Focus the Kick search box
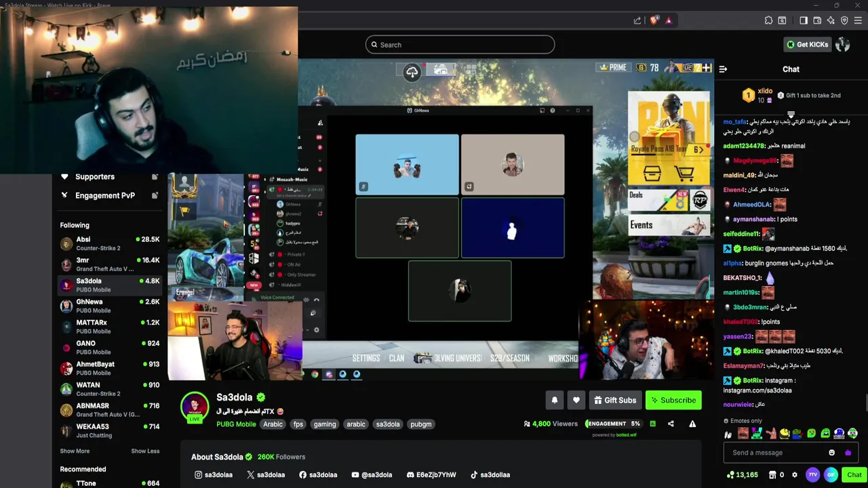The height and width of the screenshot is (488, 868). (460, 45)
